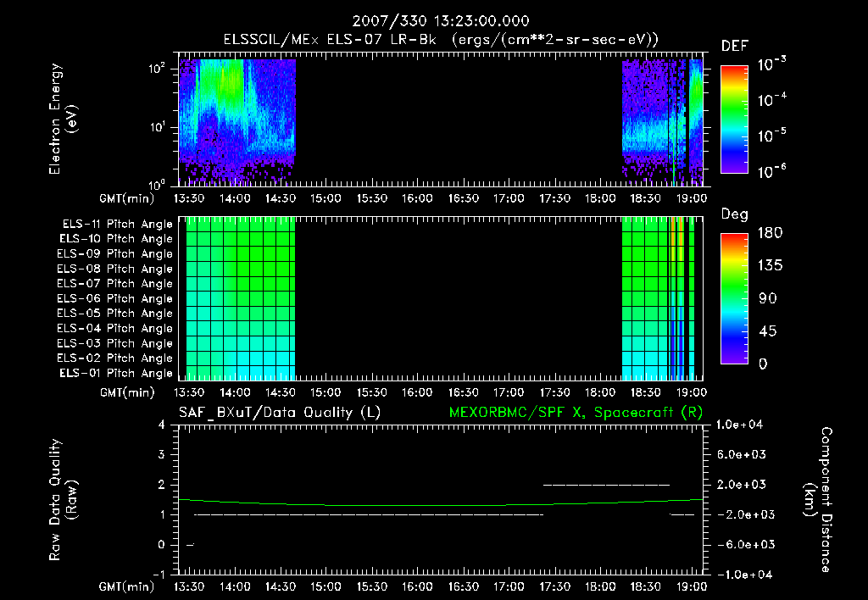Click the Deg pitch angle color bar
The height and width of the screenshot is (600, 868).
coord(734,298)
